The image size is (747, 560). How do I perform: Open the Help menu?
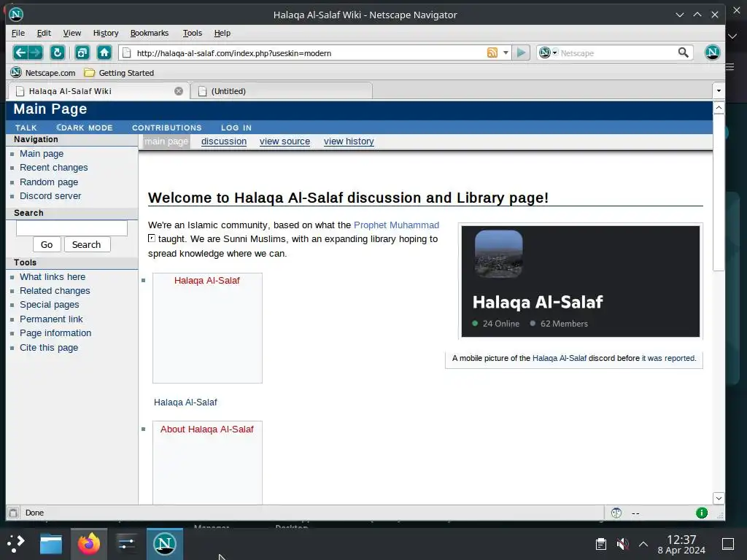coord(222,33)
